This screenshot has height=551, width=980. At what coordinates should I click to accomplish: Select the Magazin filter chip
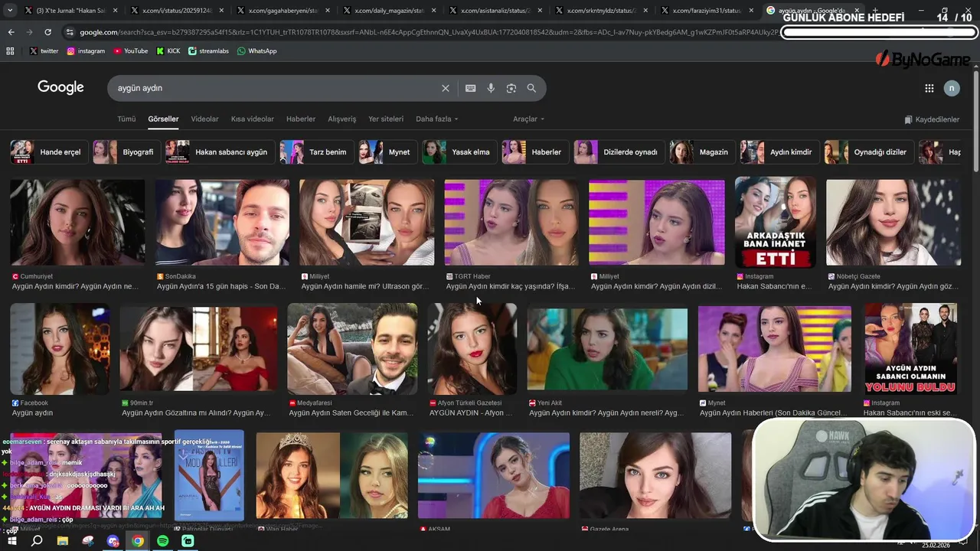703,152
